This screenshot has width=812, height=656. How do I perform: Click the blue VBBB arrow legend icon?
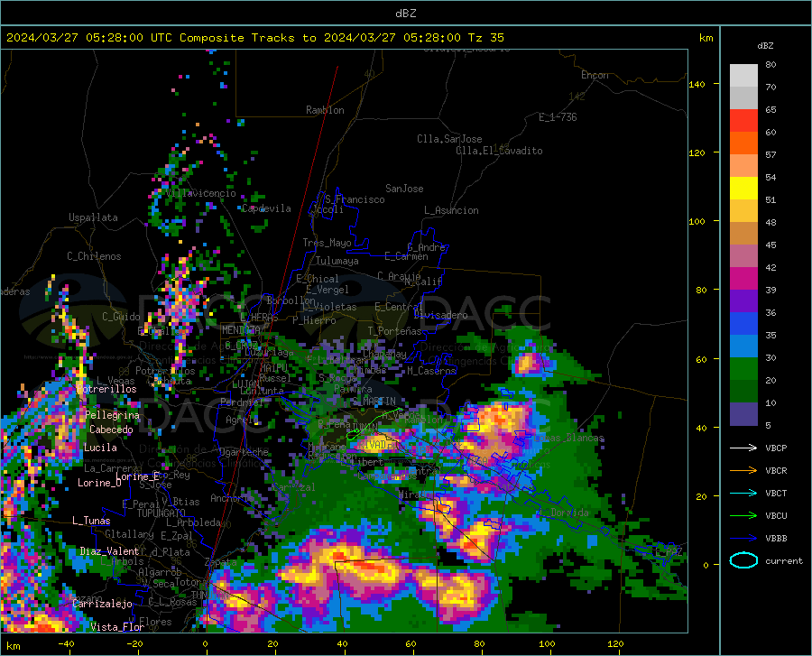[743, 539]
